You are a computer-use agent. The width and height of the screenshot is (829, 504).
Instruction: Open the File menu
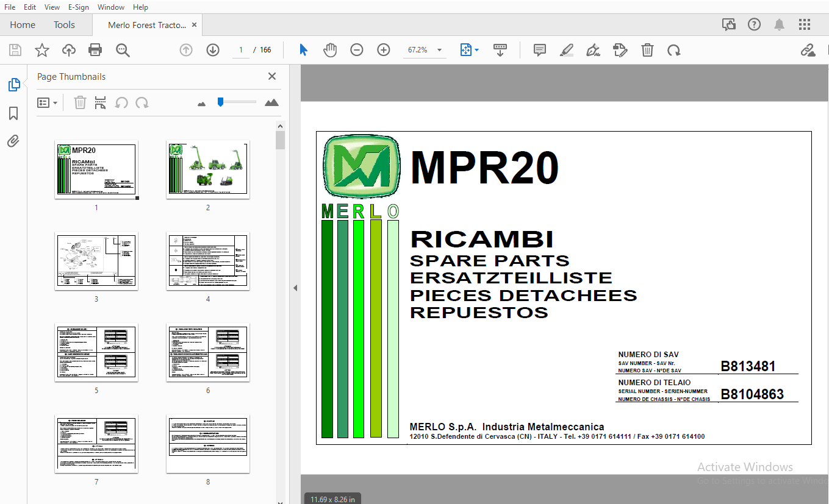pos(10,7)
